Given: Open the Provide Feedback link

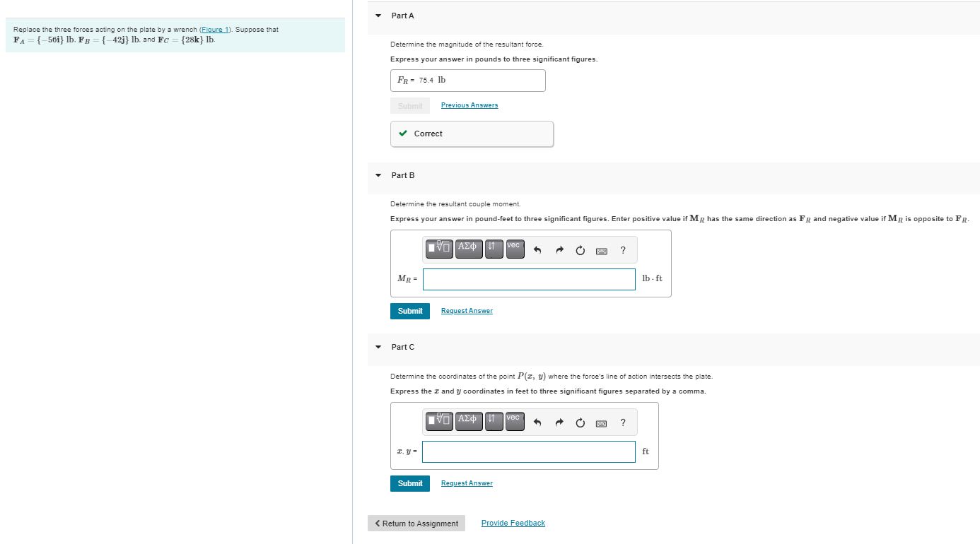Looking at the screenshot, I should [513, 523].
